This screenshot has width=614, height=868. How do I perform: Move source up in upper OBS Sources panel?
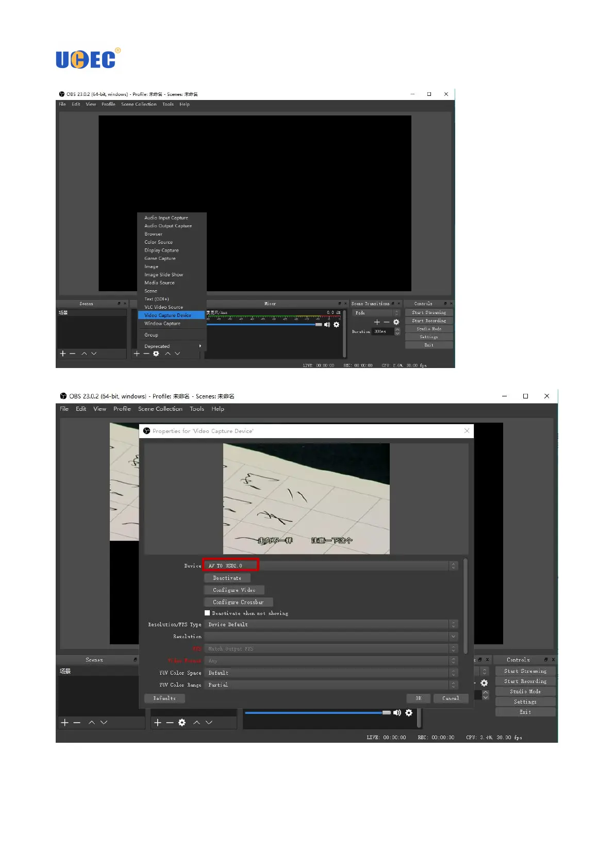click(168, 354)
